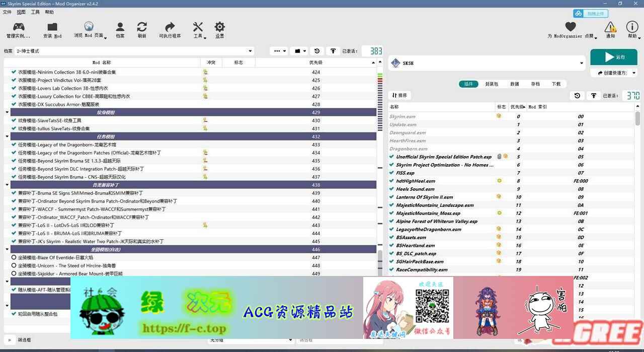Click the 通知 warning notification icon
The width and height of the screenshot is (644, 352).
click(x=610, y=27)
